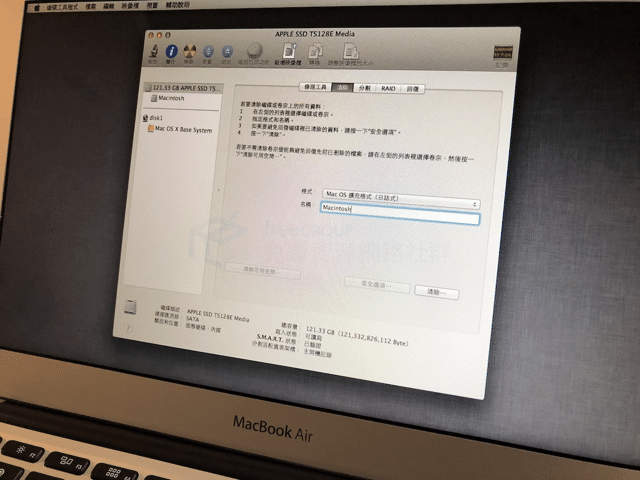Open the Help (輔助說明) menu

[178, 5]
